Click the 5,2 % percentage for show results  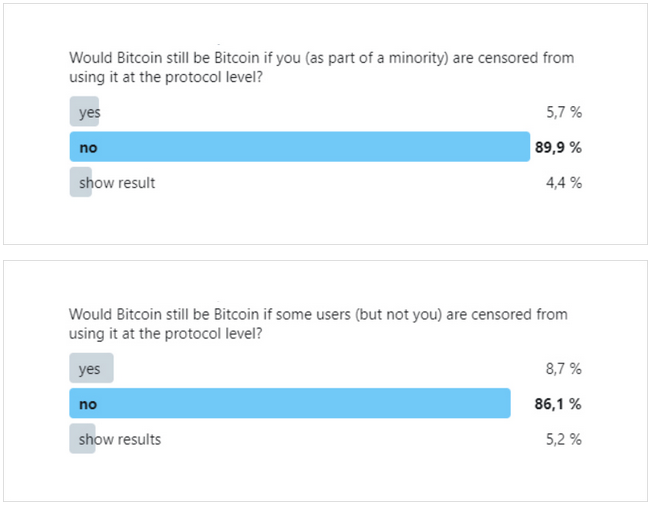(x=564, y=439)
